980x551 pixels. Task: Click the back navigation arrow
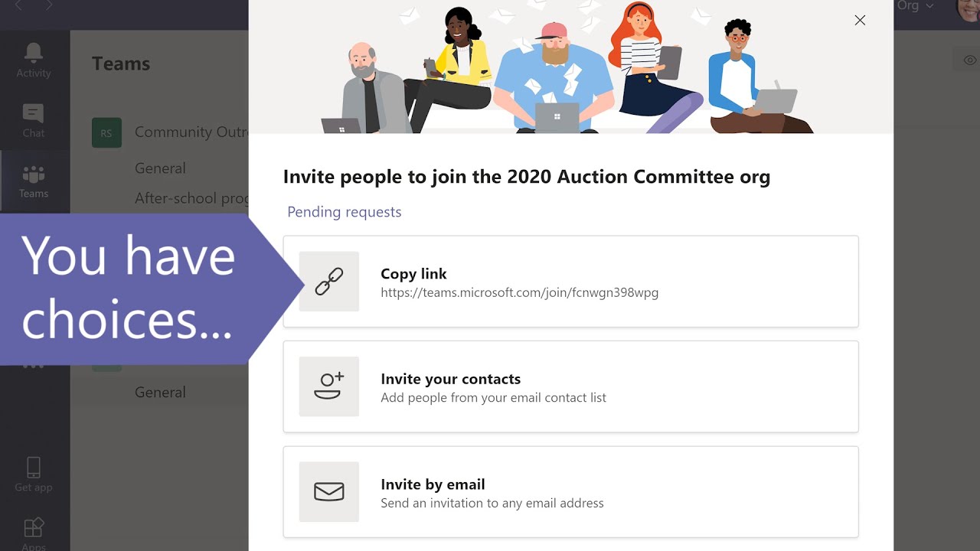19,6
